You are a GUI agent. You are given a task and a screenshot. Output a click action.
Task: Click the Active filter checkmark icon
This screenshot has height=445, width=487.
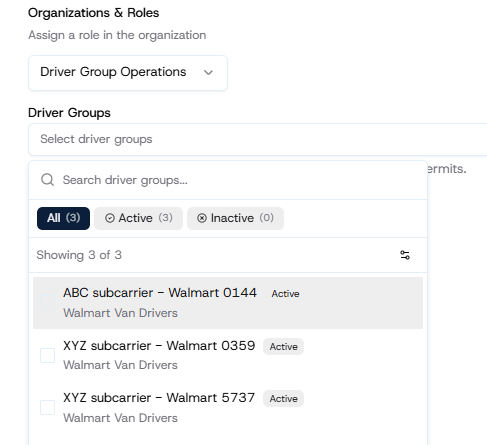click(x=110, y=218)
